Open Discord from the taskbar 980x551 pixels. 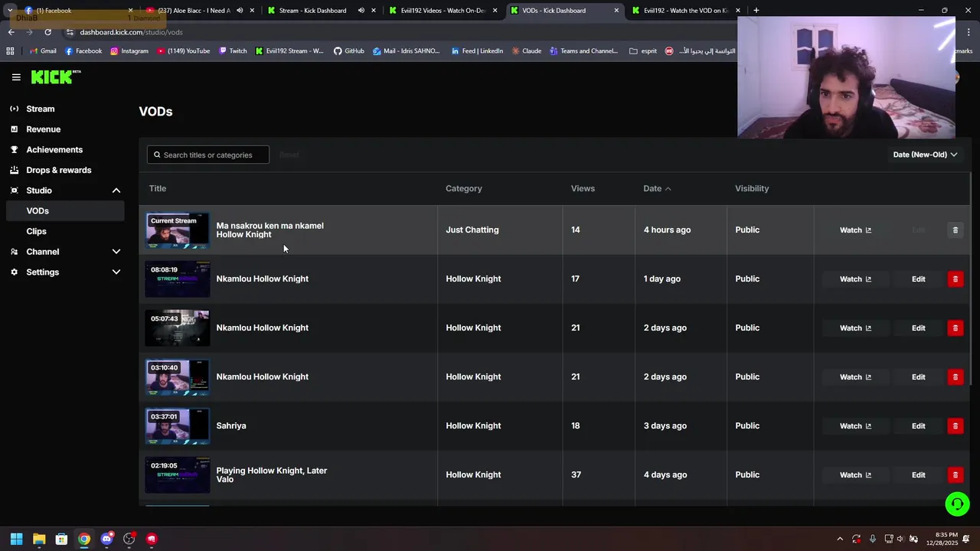pos(106,539)
